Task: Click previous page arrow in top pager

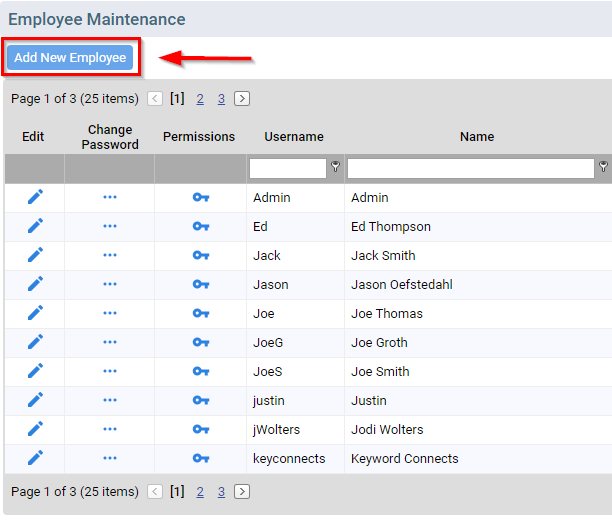Action: (x=155, y=99)
